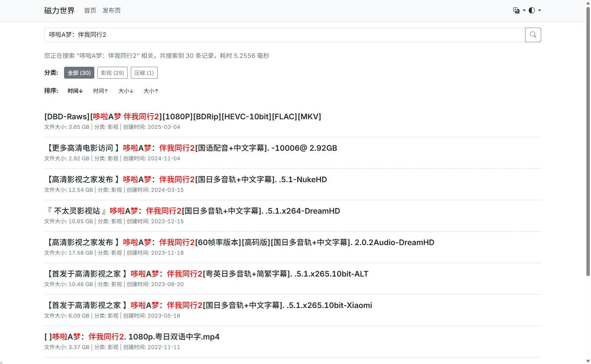Click the magnifier search button
591x364 pixels.
point(533,35)
